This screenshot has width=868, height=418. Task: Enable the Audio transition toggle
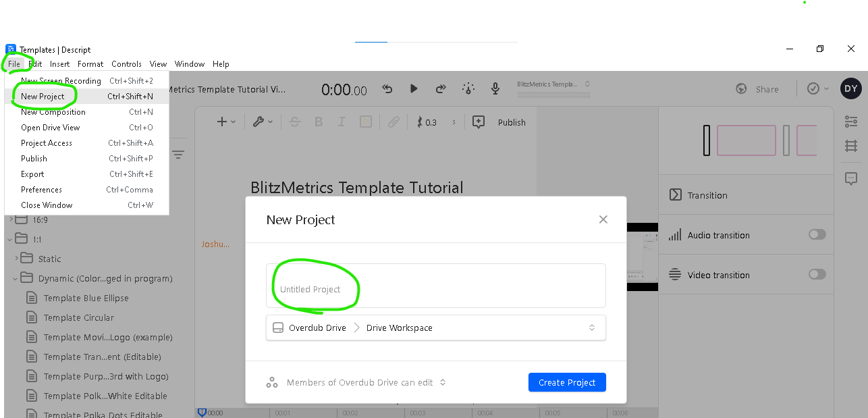coord(817,234)
